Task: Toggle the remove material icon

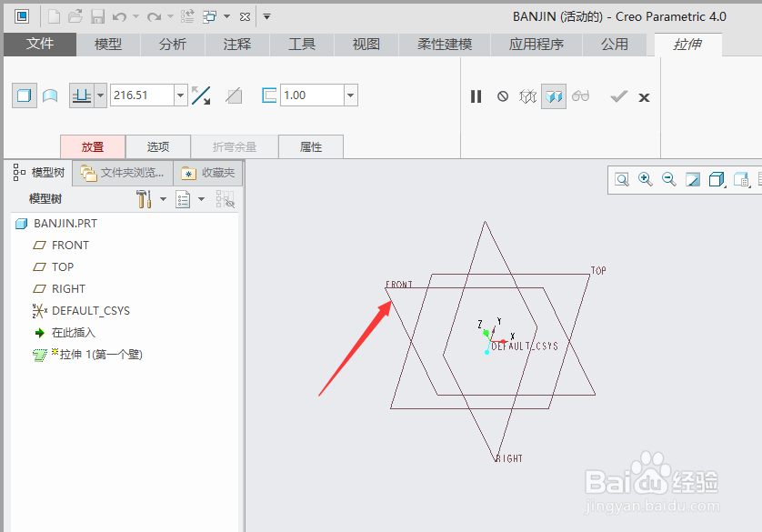Action: click(x=234, y=95)
